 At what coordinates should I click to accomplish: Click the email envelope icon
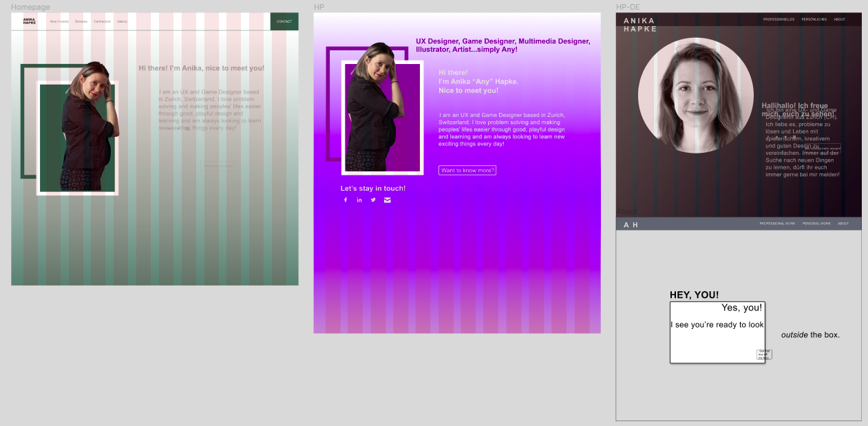coord(388,200)
